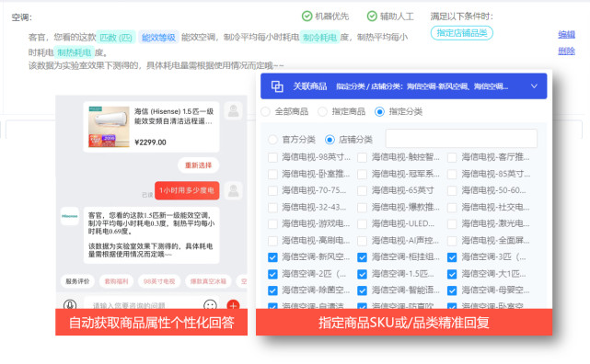Check the 海信电视-全面屏 checkbox
Viewport: 590px width, 364px height.
[452, 241]
